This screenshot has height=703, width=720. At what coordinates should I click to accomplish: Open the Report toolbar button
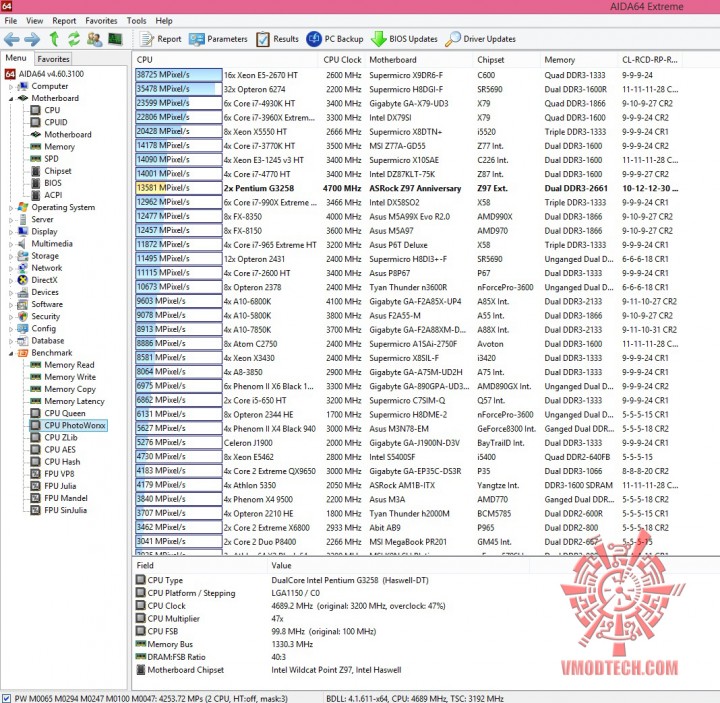(x=161, y=39)
